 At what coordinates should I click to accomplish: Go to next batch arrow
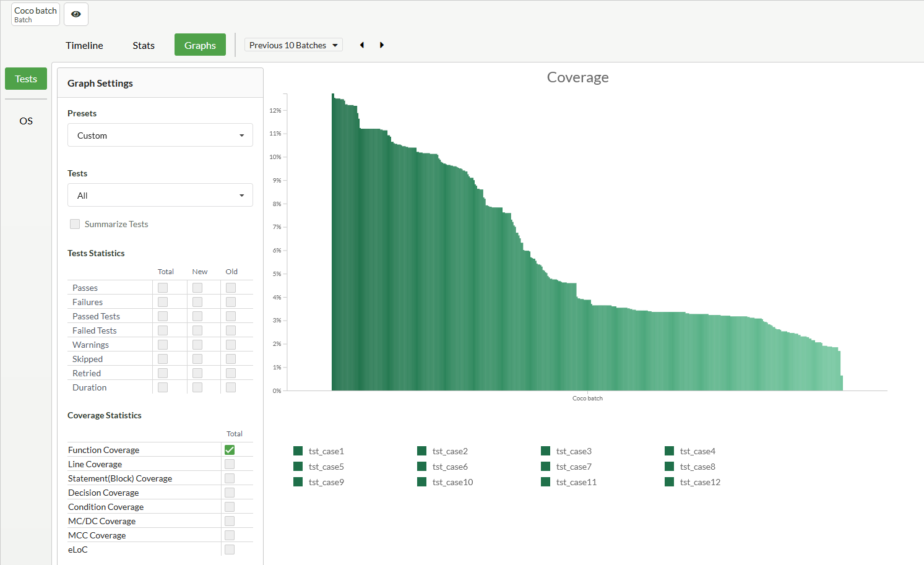382,45
